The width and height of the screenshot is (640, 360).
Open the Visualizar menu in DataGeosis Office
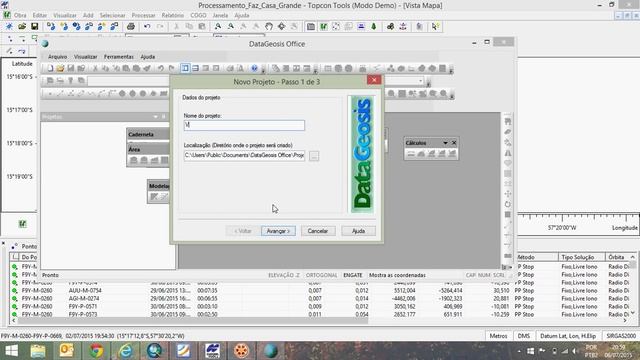point(85,57)
